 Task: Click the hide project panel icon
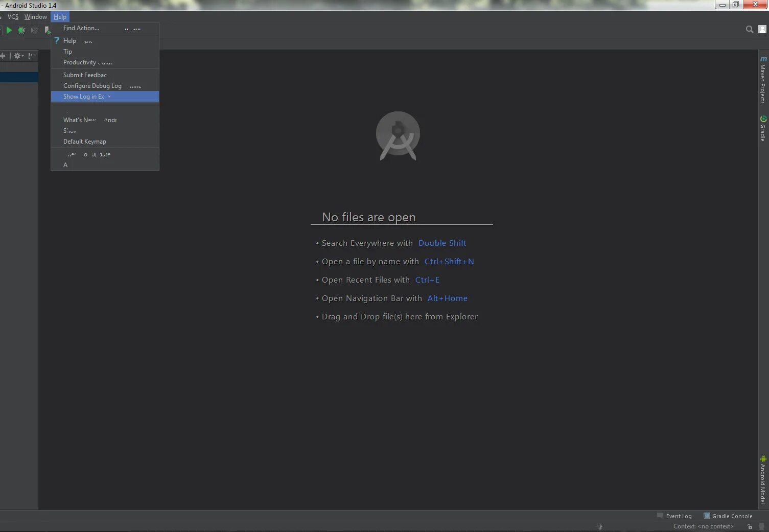[x=32, y=56]
